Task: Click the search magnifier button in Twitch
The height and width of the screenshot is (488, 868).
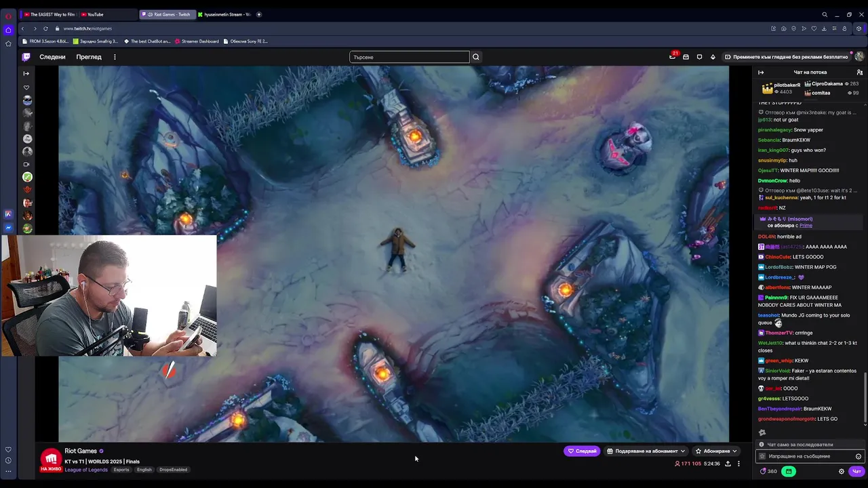Action: (x=476, y=57)
